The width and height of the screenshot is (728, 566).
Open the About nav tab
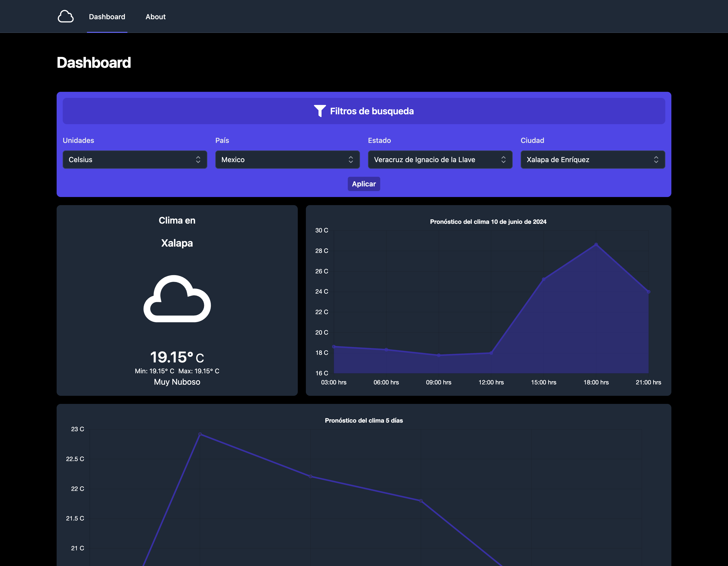[x=155, y=17]
